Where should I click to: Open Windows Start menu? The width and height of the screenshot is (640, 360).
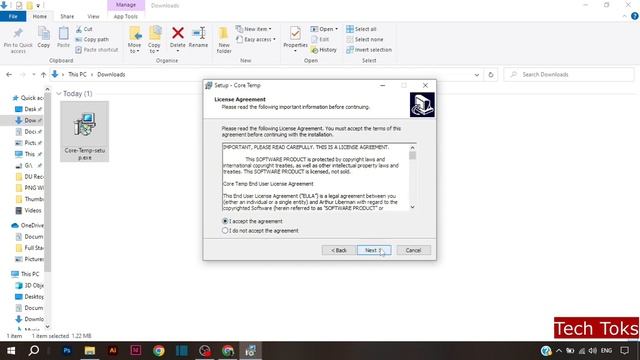pos(11,351)
